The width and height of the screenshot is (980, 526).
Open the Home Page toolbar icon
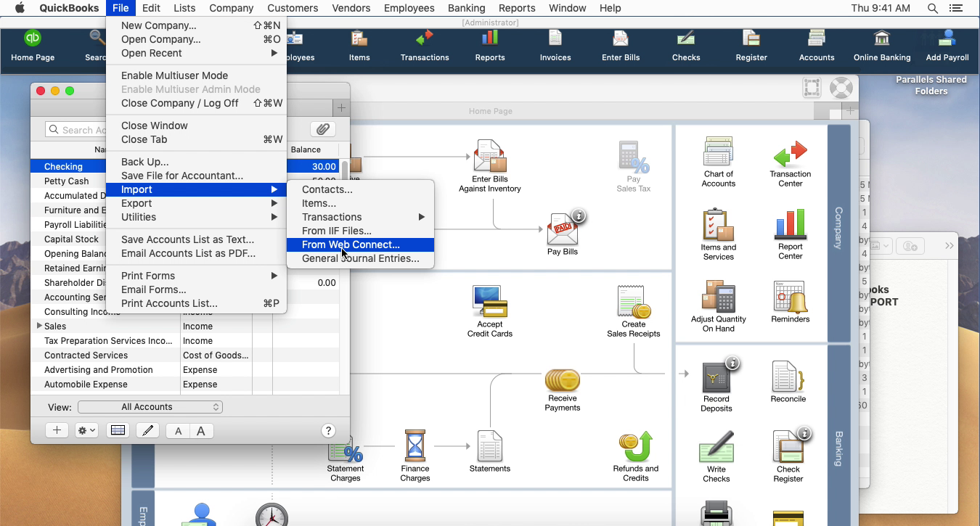pyautogui.click(x=33, y=46)
